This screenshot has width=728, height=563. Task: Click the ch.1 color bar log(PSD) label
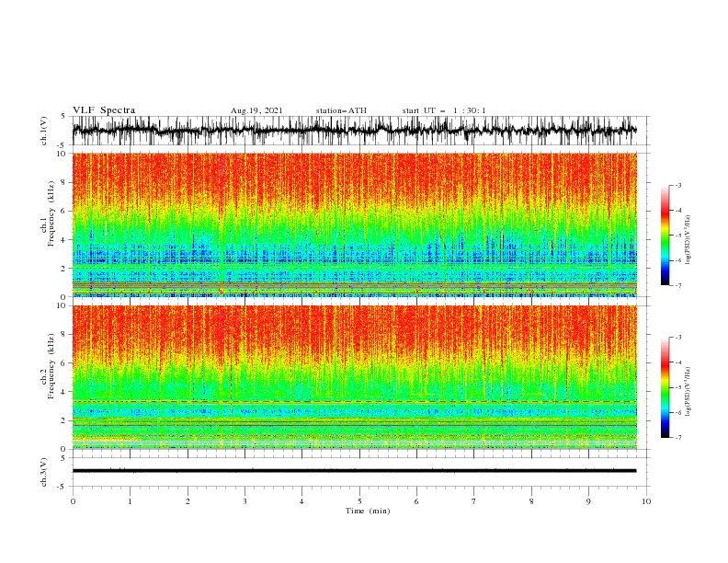tap(688, 240)
